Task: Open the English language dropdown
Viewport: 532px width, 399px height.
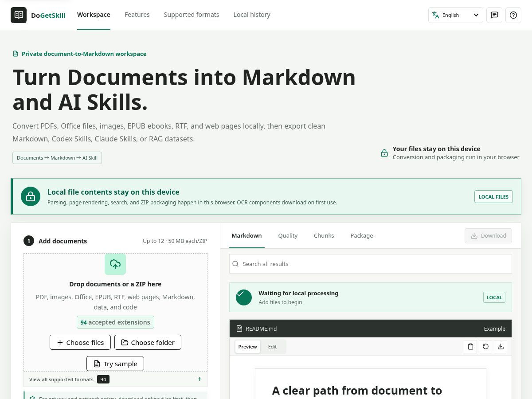Action: tap(456, 15)
